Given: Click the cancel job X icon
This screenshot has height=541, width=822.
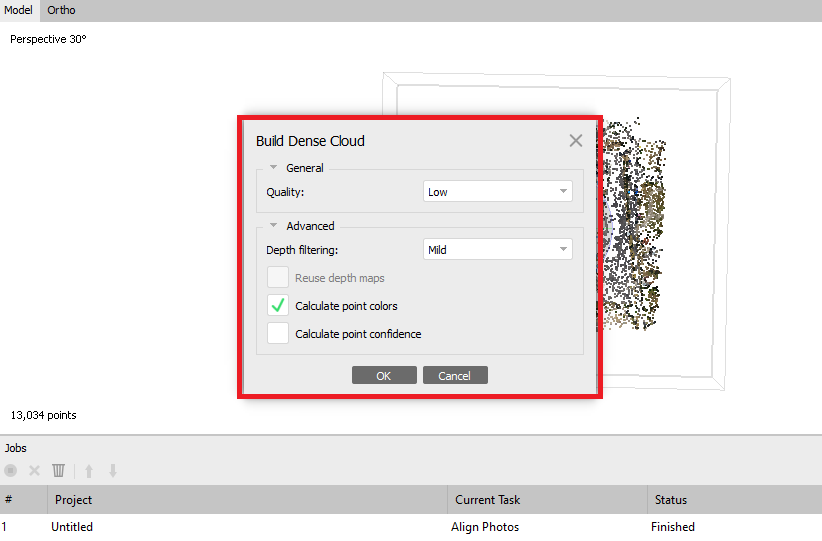Looking at the screenshot, I should point(34,470).
